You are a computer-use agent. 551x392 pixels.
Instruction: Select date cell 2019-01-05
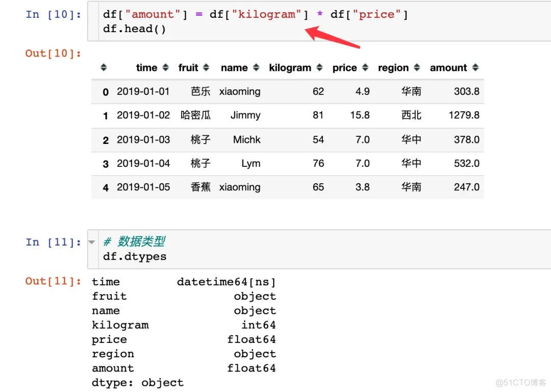[143, 187]
